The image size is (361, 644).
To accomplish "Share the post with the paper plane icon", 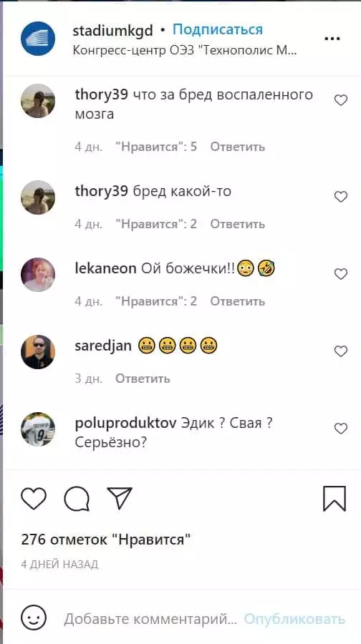I will pos(120,498).
